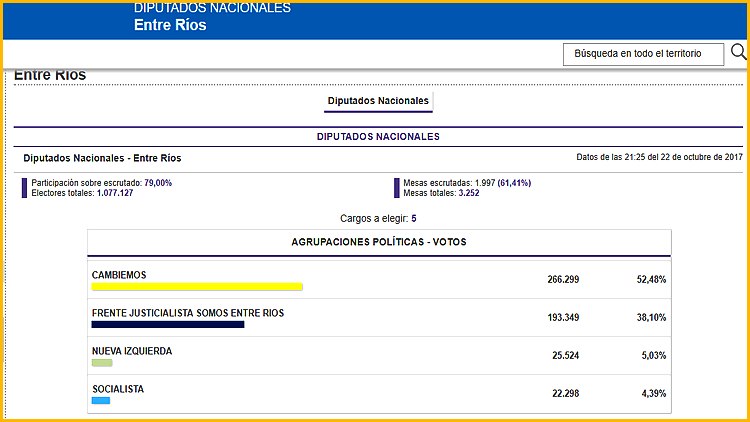The height and width of the screenshot is (422, 750).
Task: Click the dark blue Frente Justicialista bar
Action: point(168,324)
